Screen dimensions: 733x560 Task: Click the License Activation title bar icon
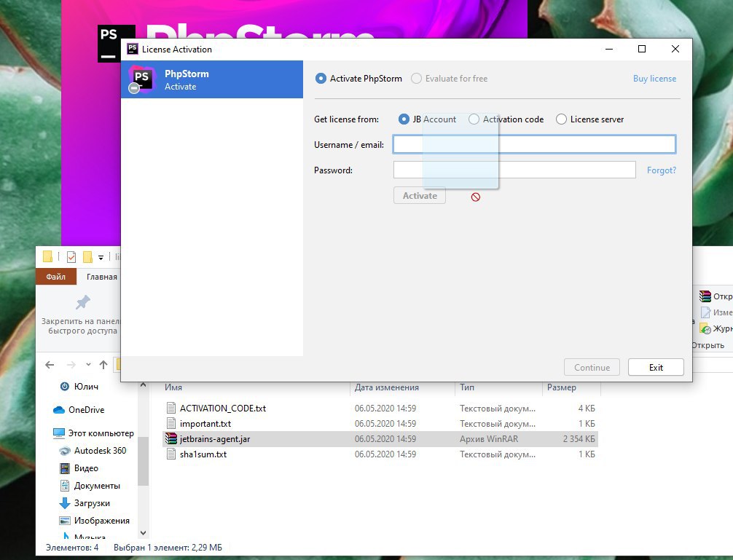133,49
